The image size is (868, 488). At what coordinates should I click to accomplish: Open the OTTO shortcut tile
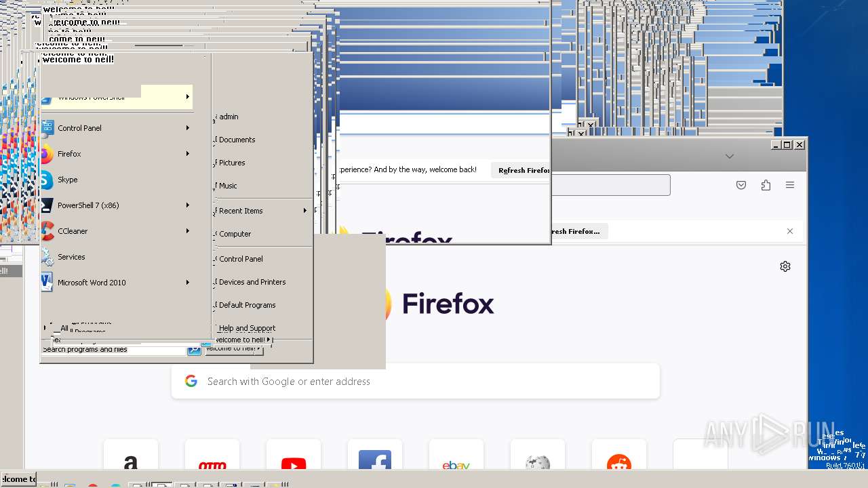212,454
